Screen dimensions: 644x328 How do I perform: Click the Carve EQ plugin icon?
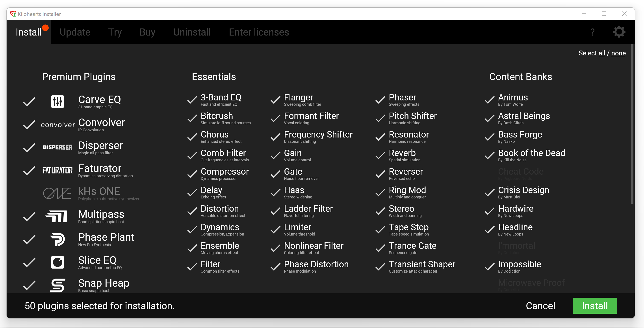[x=58, y=101]
